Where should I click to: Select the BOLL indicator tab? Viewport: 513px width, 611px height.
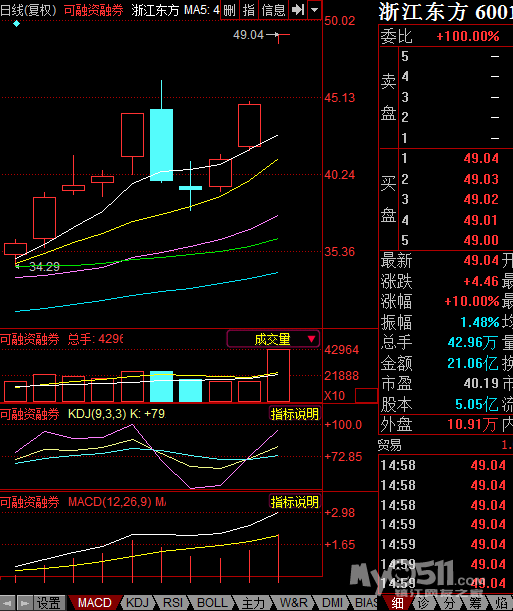(x=212, y=603)
